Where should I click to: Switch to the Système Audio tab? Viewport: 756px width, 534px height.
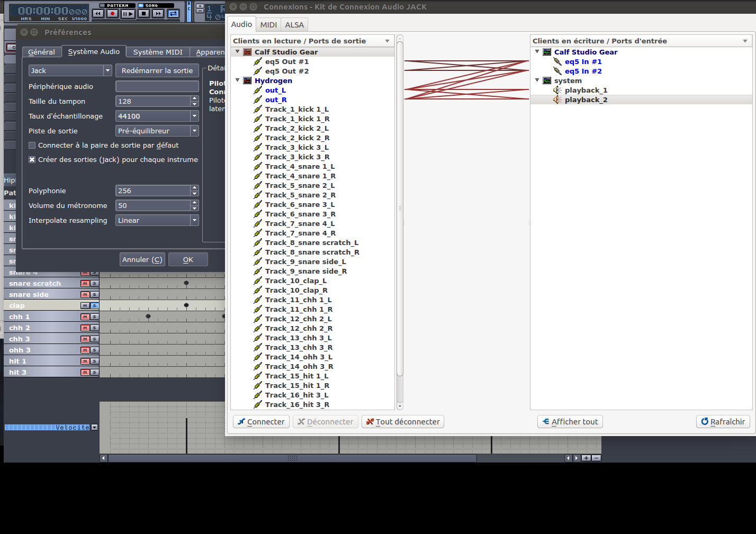coord(94,51)
